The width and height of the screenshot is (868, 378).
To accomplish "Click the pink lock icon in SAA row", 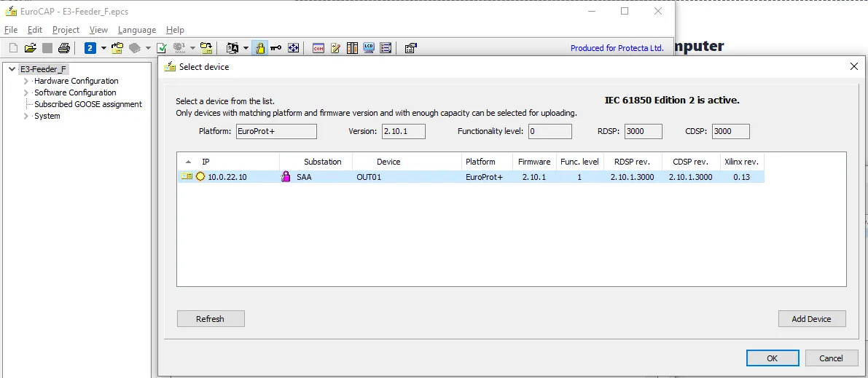I will pyautogui.click(x=286, y=177).
